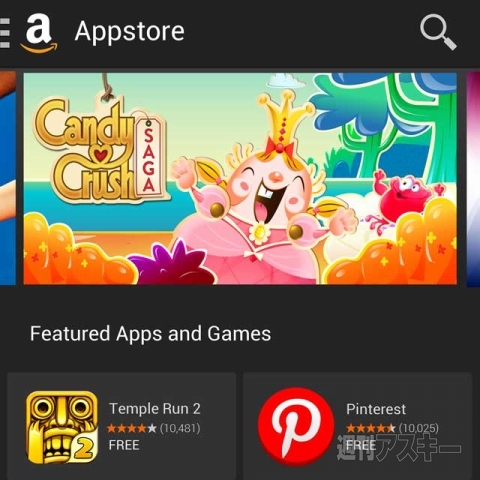The image size is (480, 480).
Task: Select the Appstore title text
Action: tap(129, 32)
